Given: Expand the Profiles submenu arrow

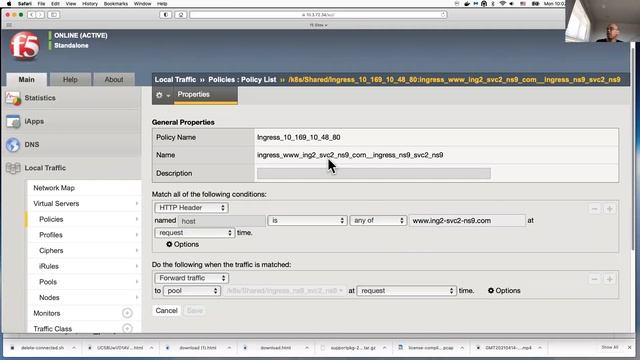Looking at the screenshot, I should tap(137, 235).
